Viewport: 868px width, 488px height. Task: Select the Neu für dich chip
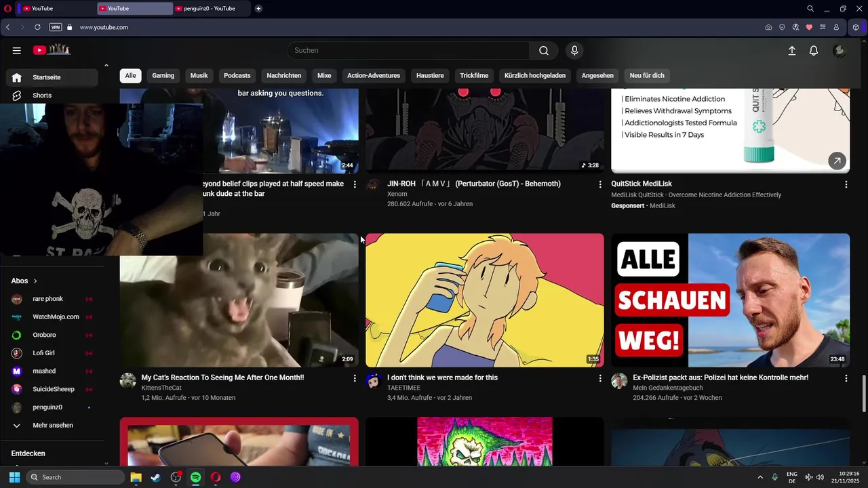(x=647, y=75)
